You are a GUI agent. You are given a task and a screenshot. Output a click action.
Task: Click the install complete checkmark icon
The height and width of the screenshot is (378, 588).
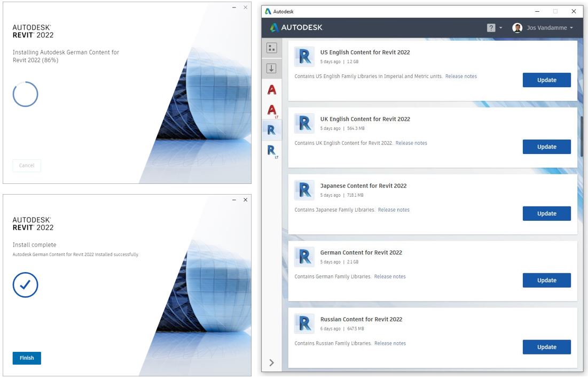click(x=25, y=285)
